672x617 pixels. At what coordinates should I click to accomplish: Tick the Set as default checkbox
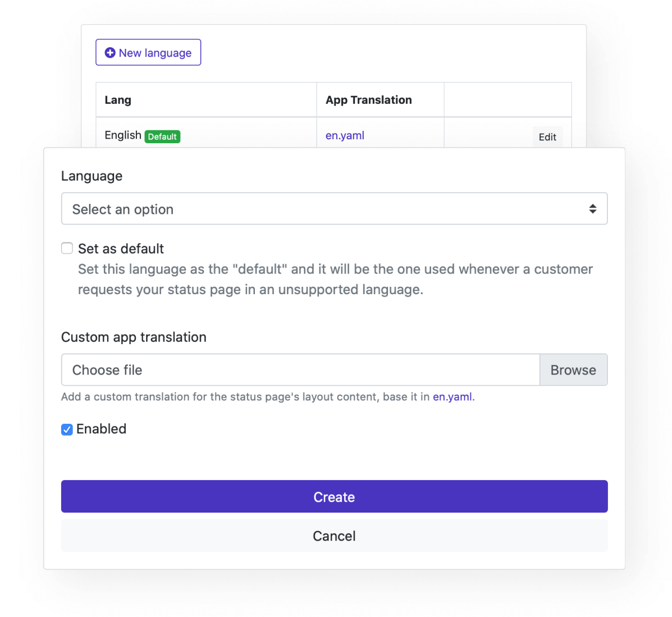(x=67, y=248)
